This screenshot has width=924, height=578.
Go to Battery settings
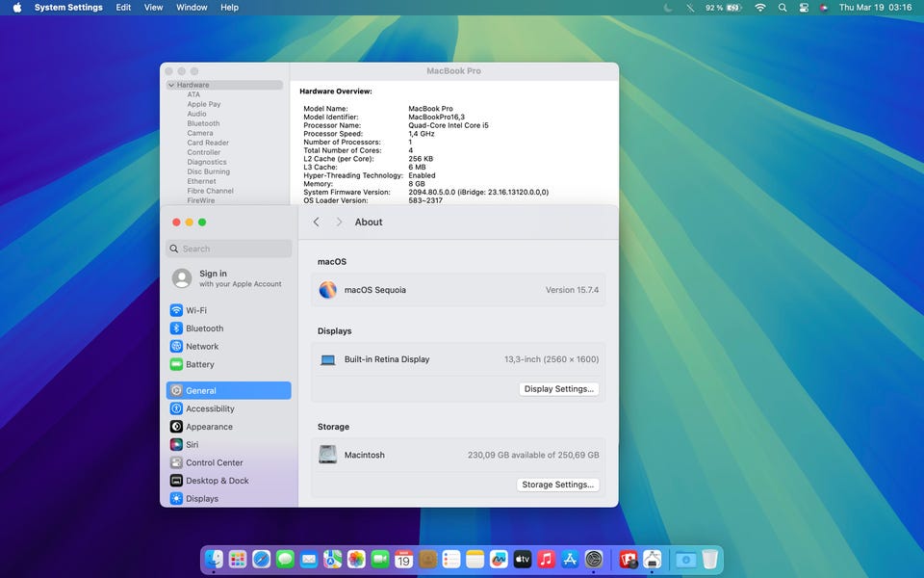point(199,364)
